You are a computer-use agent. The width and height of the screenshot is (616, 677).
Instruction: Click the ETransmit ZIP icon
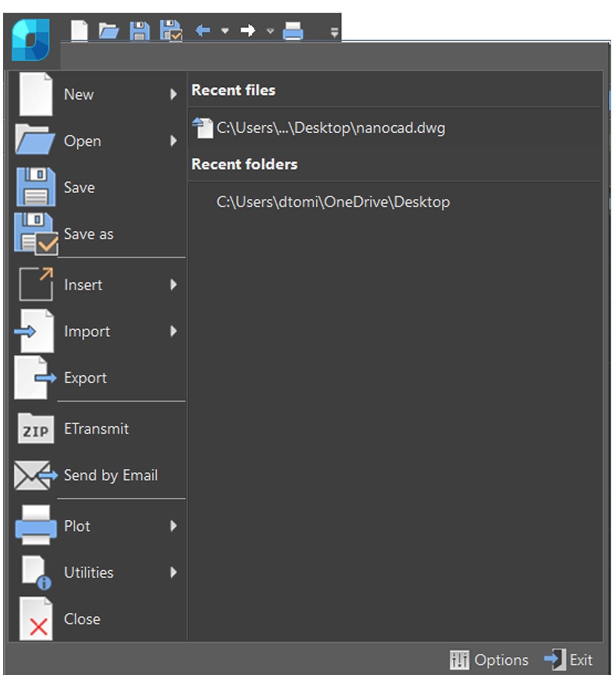click(x=36, y=428)
